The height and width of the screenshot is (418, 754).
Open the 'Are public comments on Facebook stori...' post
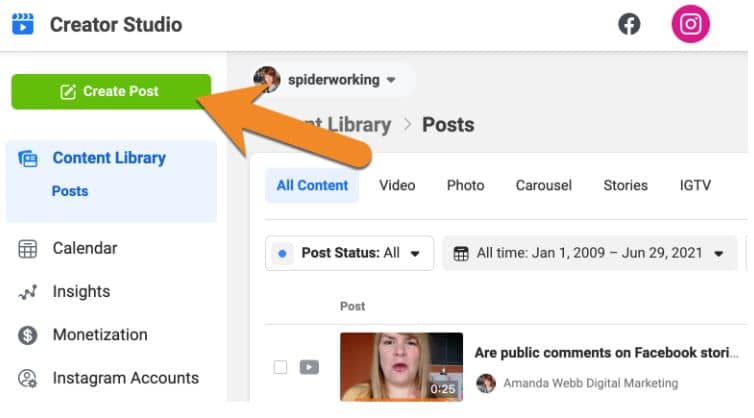click(x=606, y=353)
